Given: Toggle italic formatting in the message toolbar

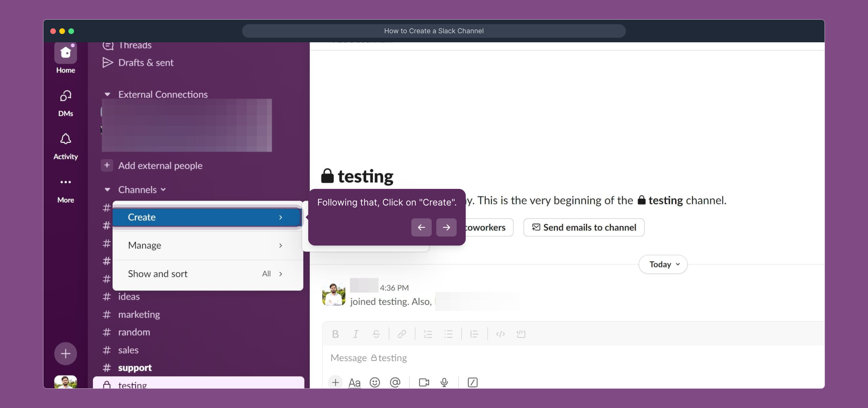Looking at the screenshot, I should point(355,334).
